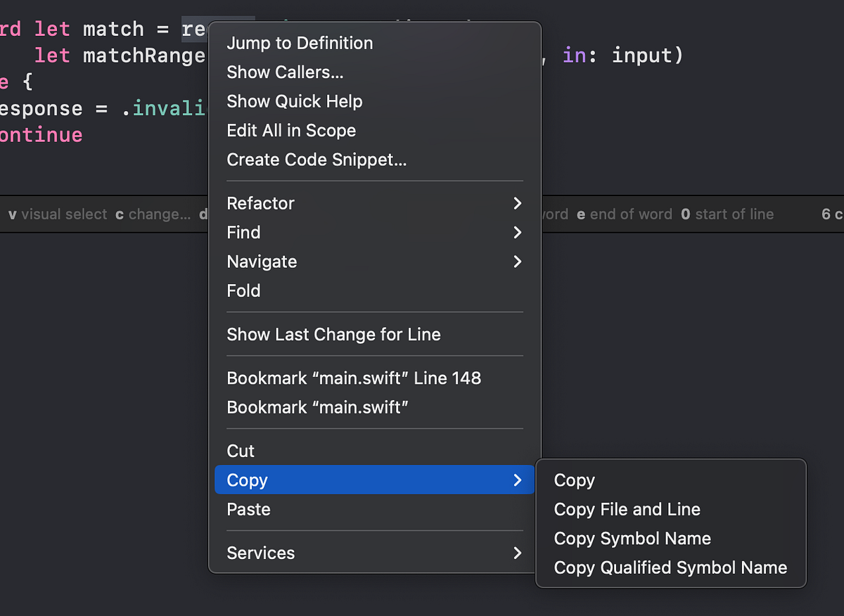Choose Show Last Change for Line
Viewport: 844px width, 616px height.
[333, 334]
